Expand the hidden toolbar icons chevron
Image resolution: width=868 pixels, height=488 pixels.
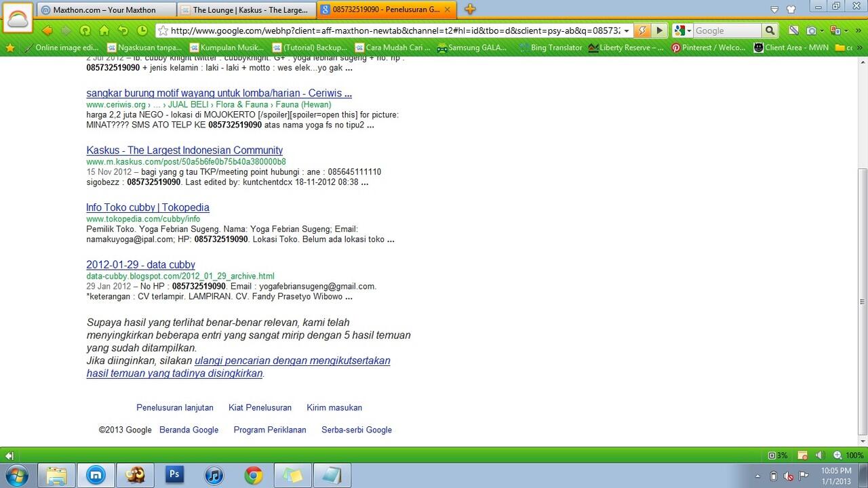click(x=859, y=30)
